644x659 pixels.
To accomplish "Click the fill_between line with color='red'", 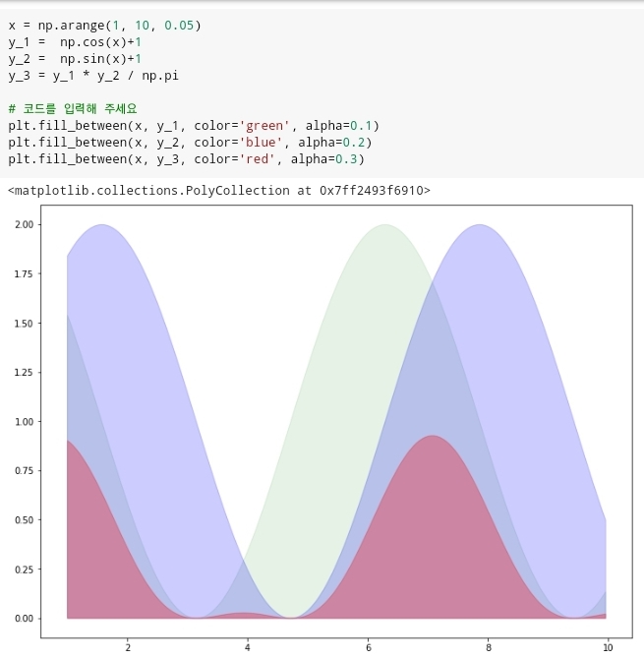I will click(x=186, y=159).
